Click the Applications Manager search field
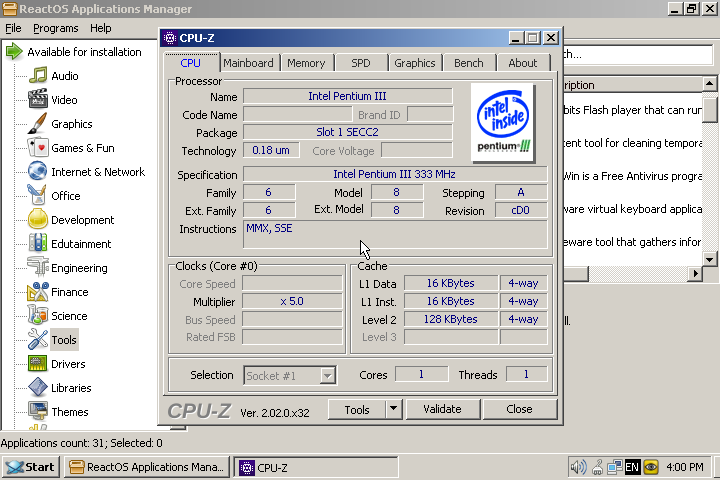The image size is (720, 480). (x=638, y=55)
